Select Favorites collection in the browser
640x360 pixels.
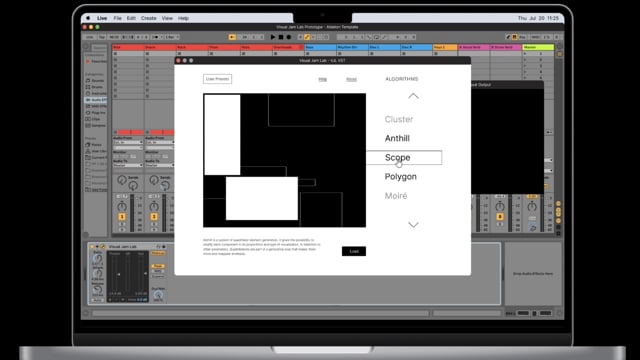click(96, 62)
